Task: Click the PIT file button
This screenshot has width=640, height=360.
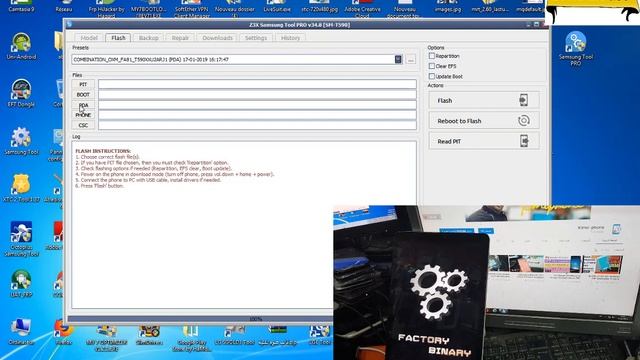Action: [83, 84]
